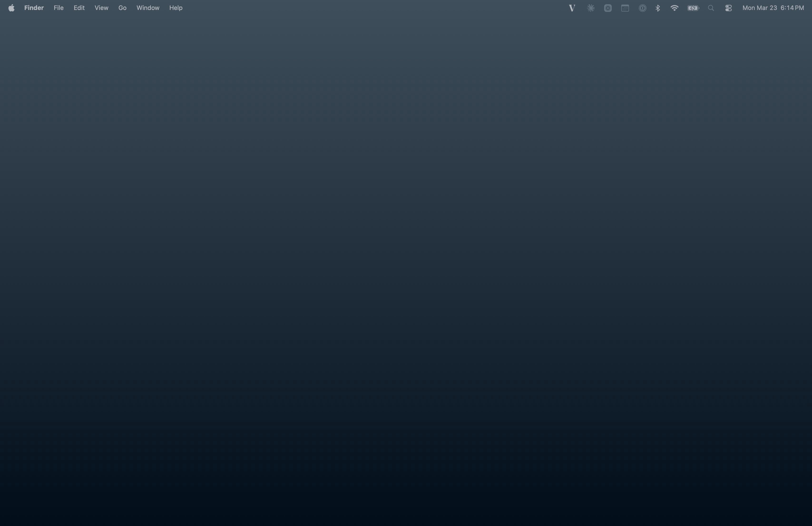Open Spotlight search from the menu bar

(x=711, y=8)
